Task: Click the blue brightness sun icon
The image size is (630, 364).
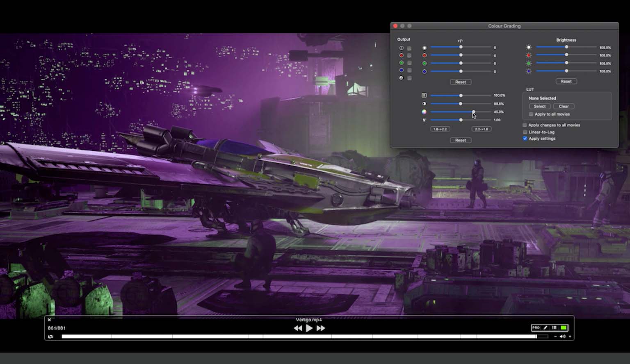Action: coord(529,71)
